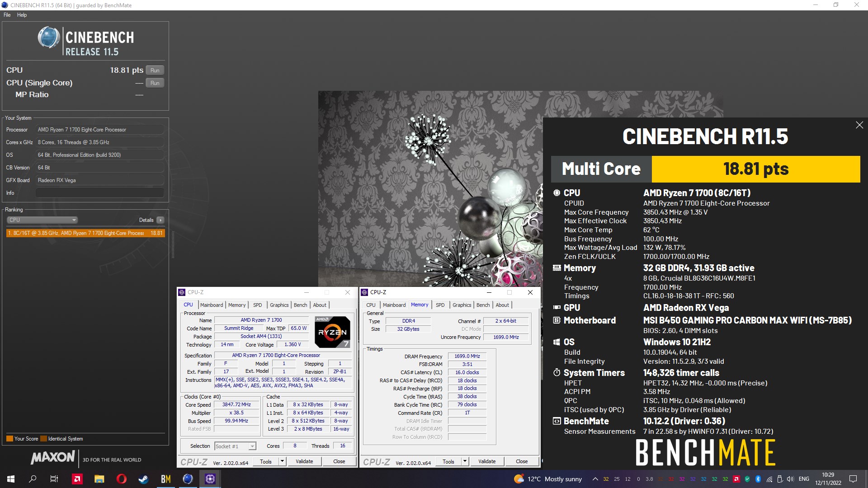
Task: Click Tools button in right CPU-Z window
Action: 448,461
